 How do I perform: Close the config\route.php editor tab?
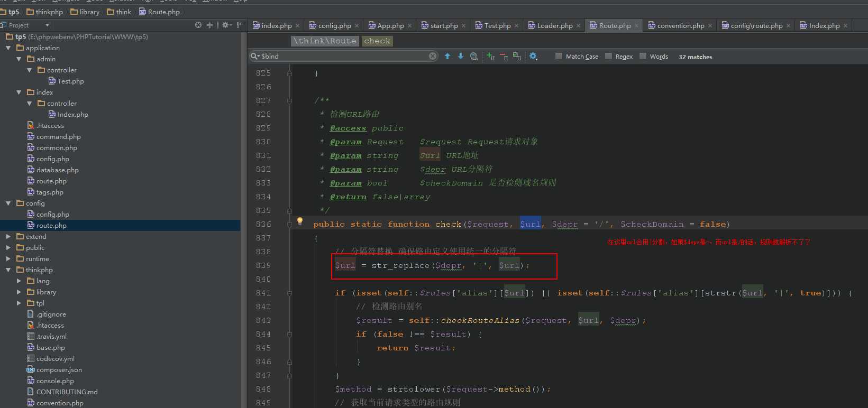click(789, 25)
